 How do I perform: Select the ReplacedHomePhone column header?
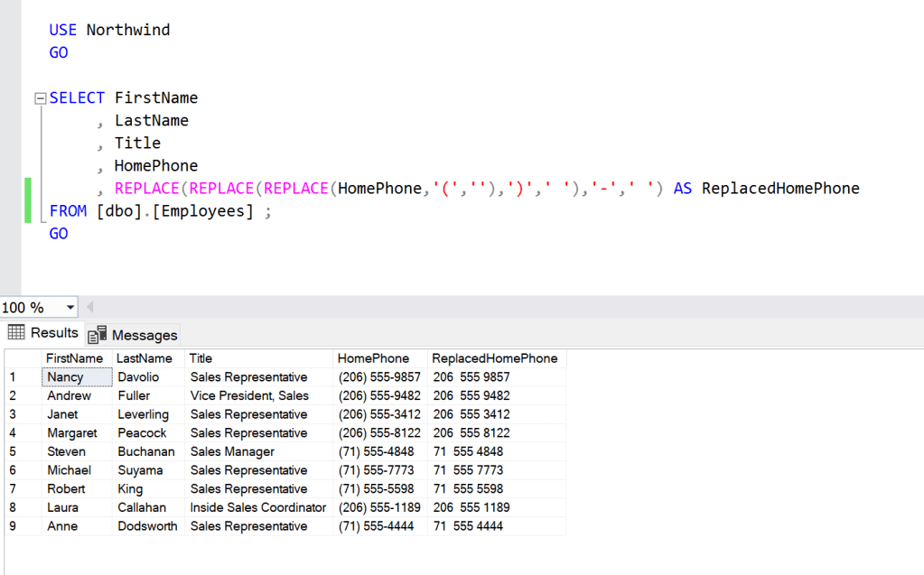494,358
